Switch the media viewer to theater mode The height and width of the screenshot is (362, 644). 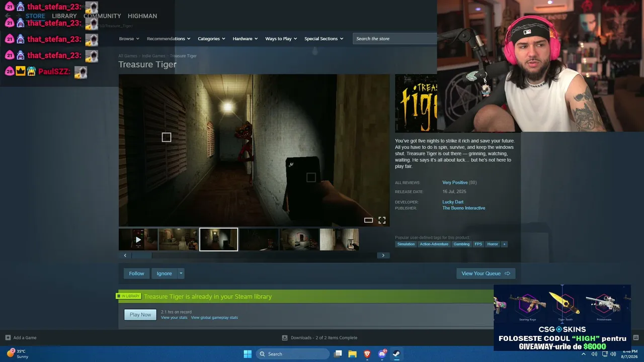click(368, 220)
